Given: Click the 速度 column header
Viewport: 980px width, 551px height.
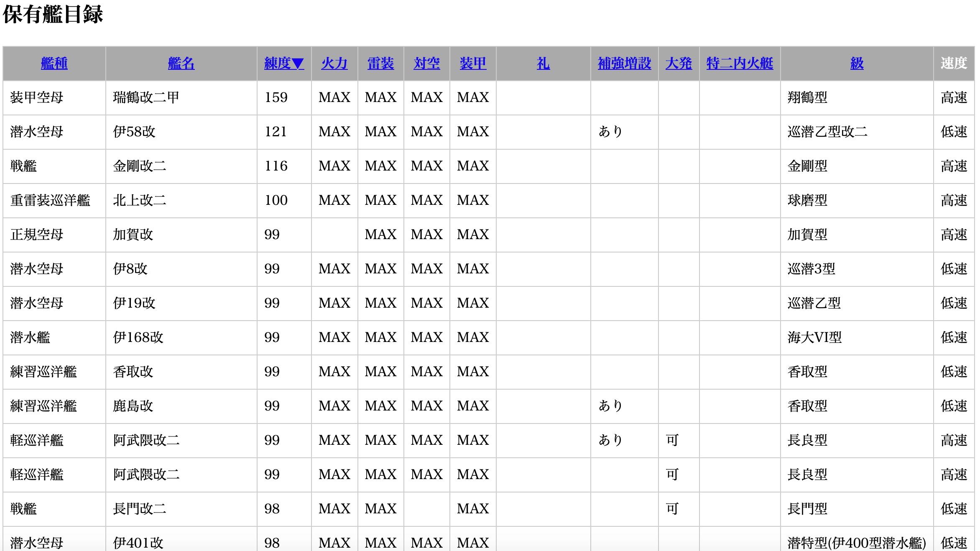Looking at the screenshot, I should coord(954,64).
